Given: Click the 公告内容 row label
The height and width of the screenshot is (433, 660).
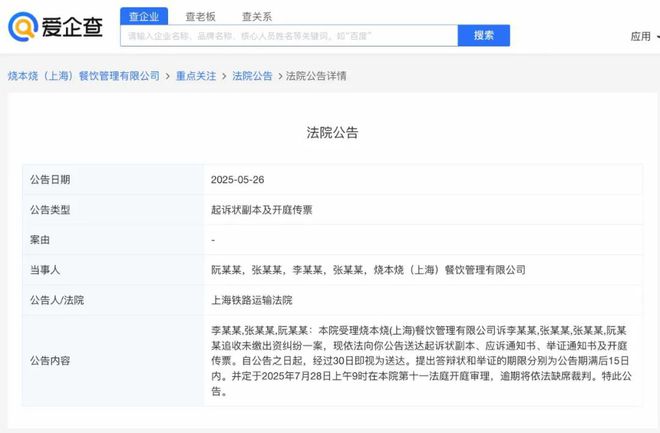Looking at the screenshot, I should pyautogui.click(x=50, y=361).
